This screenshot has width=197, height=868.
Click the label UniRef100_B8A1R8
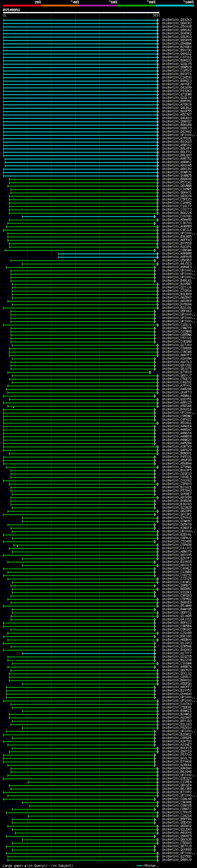pyautogui.click(x=177, y=125)
